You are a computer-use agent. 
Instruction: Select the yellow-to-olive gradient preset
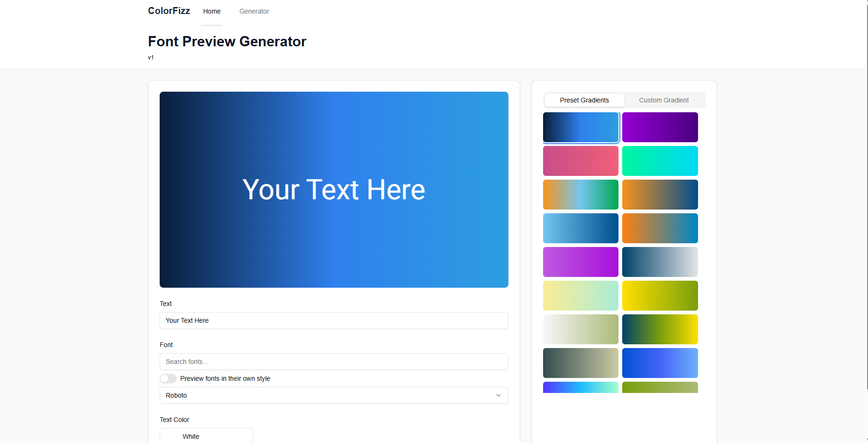tap(660, 295)
